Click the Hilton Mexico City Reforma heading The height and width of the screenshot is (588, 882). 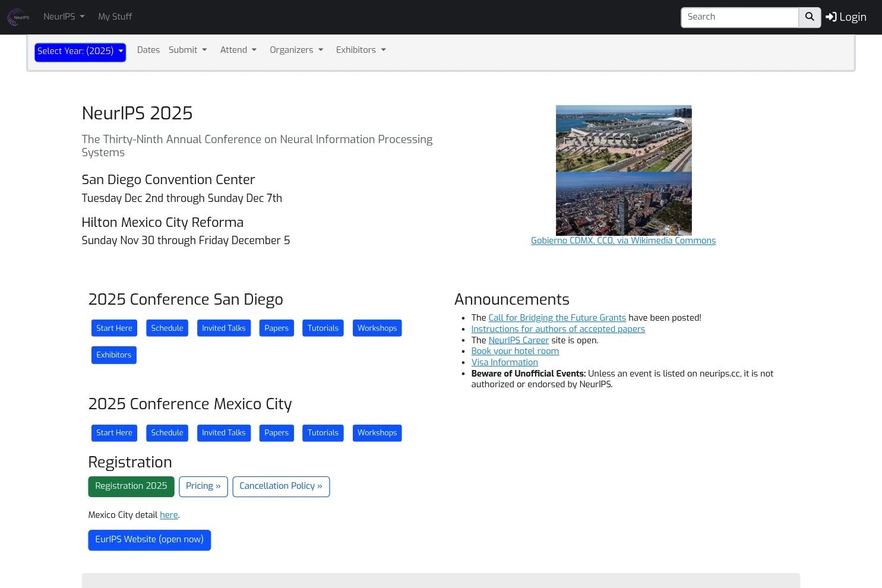pos(162,223)
